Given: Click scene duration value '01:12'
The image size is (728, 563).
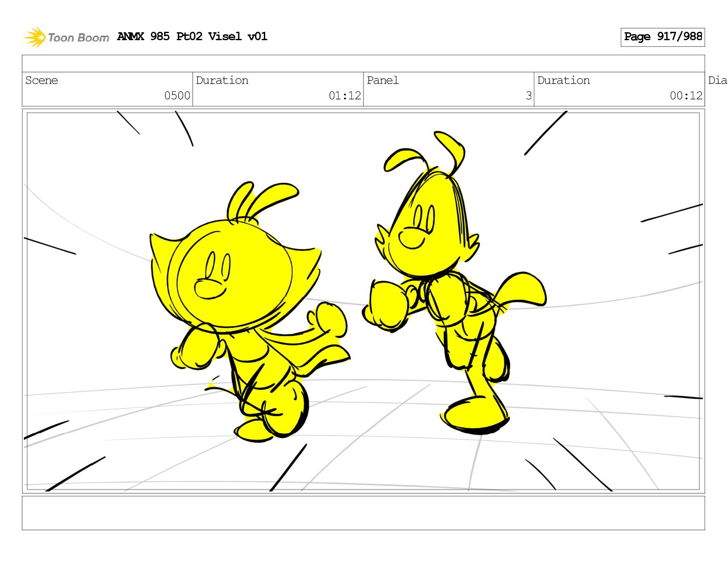Looking at the screenshot, I should [345, 96].
